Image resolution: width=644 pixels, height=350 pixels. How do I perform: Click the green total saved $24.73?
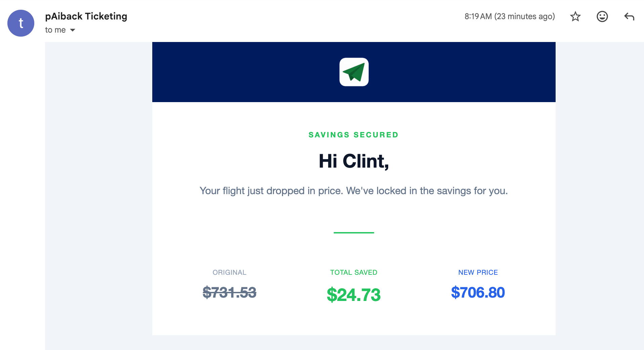[x=354, y=295]
